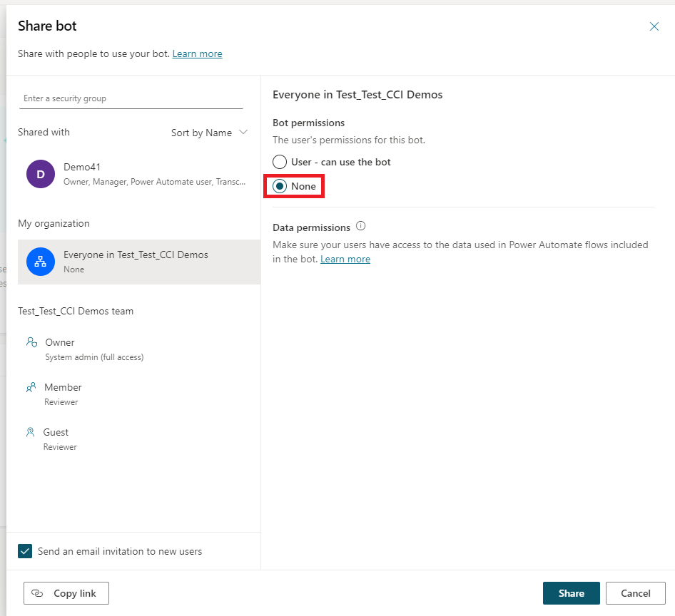
Task: Select the Guest team role
Action: tap(56, 432)
